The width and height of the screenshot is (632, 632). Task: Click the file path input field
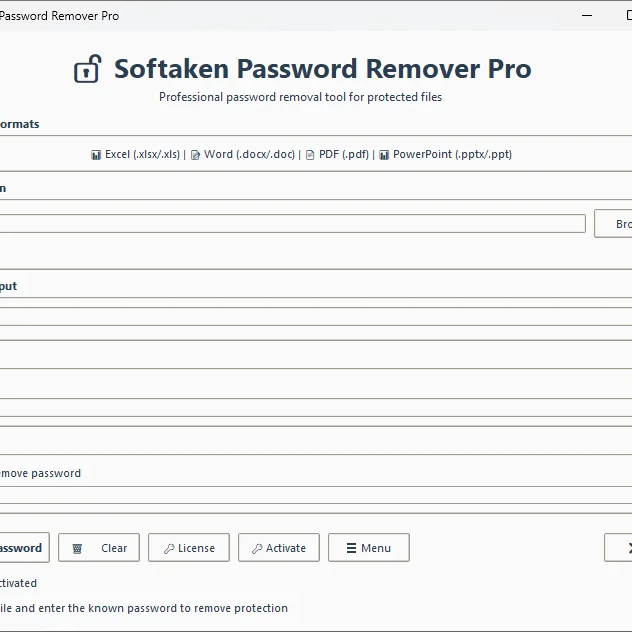(290, 224)
